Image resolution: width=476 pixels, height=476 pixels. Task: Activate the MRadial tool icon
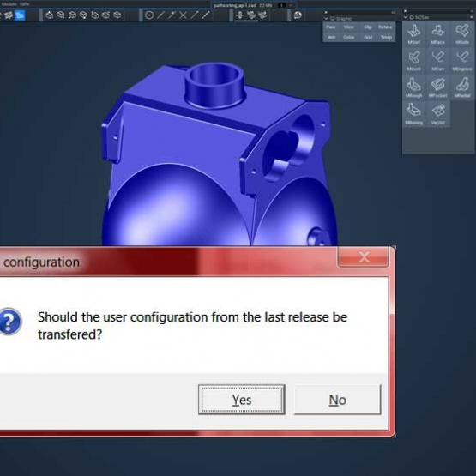(x=462, y=87)
